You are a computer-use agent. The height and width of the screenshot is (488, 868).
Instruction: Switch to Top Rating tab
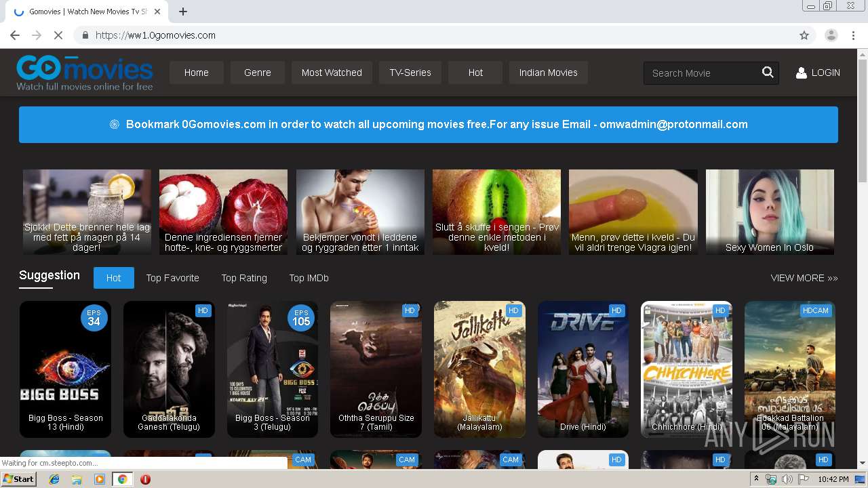(x=244, y=278)
